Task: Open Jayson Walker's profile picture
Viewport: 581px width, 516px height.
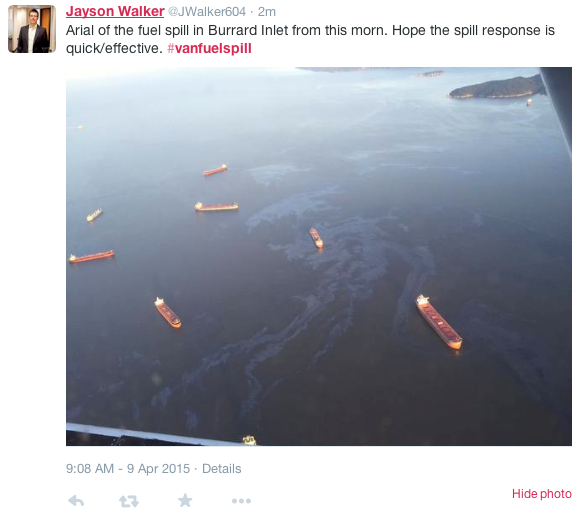Action: point(32,29)
